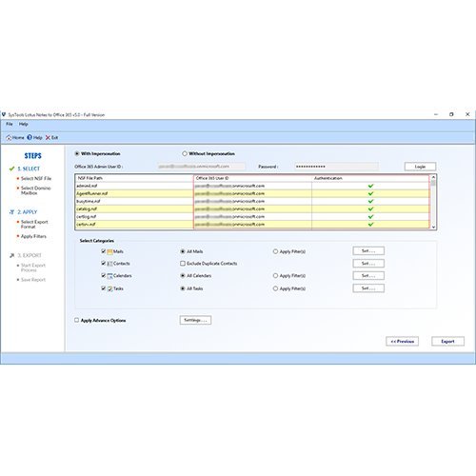Toggle the Calendars checkbox
Viewport: 476px width, 476px height.
coord(103,275)
